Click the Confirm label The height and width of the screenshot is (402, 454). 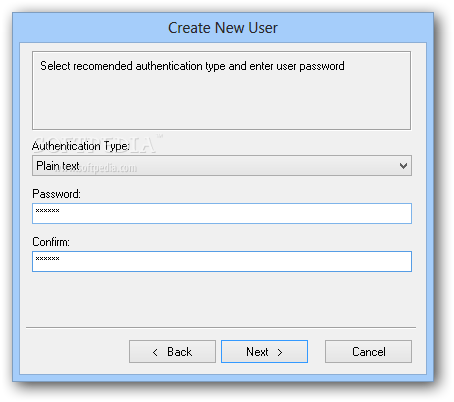[x=51, y=242]
